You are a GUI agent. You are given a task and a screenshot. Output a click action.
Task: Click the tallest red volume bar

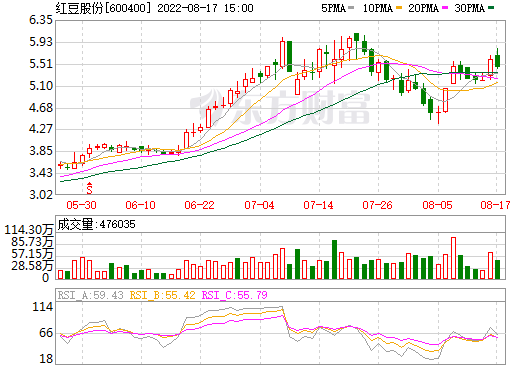pyautogui.click(x=453, y=258)
